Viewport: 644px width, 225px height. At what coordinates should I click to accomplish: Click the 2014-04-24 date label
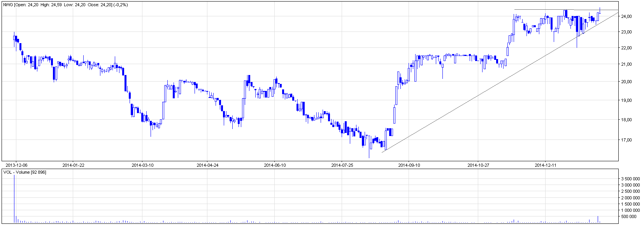point(207,165)
